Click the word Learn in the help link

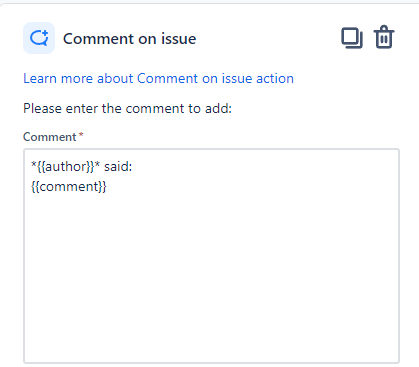[x=40, y=79]
